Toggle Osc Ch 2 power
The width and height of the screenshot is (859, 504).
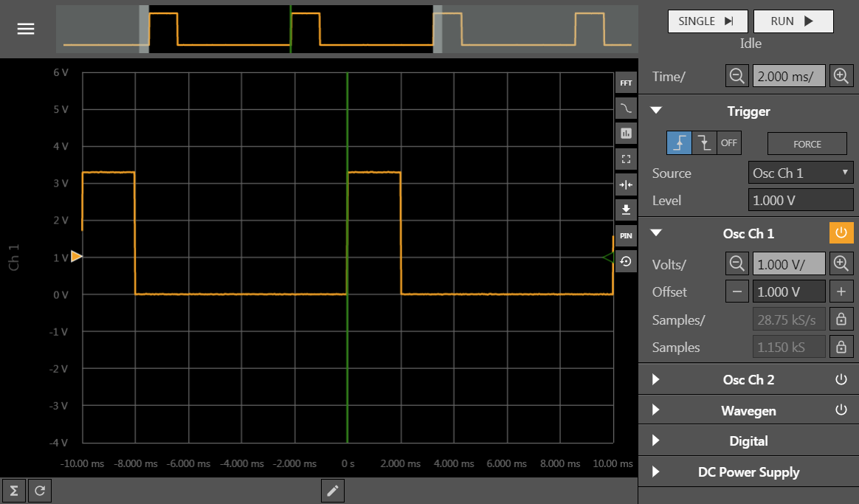(841, 379)
